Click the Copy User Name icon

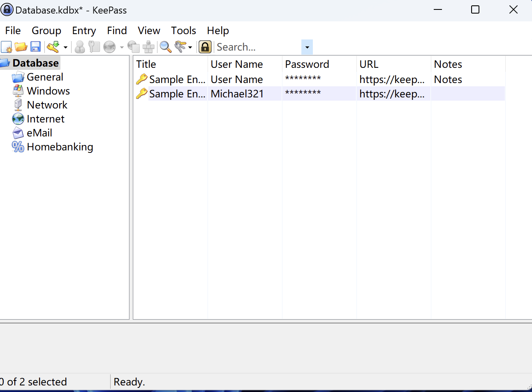pos(80,47)
